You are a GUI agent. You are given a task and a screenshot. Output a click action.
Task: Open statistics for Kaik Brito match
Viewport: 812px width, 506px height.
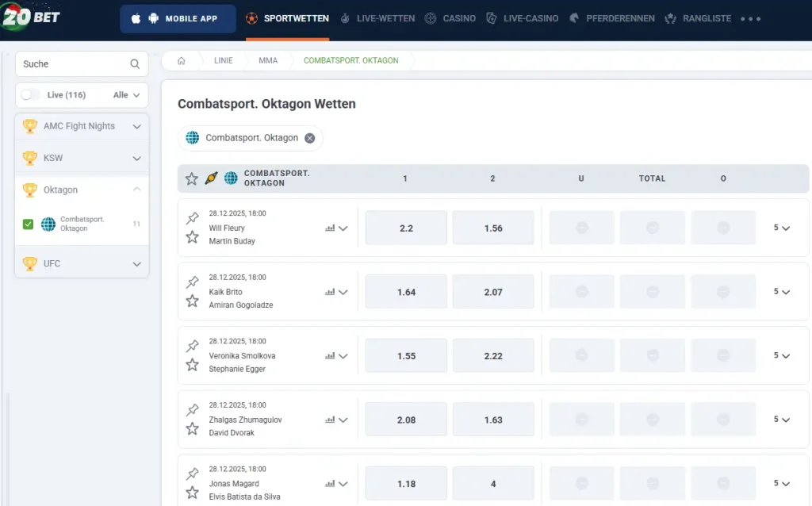point(329,292)
